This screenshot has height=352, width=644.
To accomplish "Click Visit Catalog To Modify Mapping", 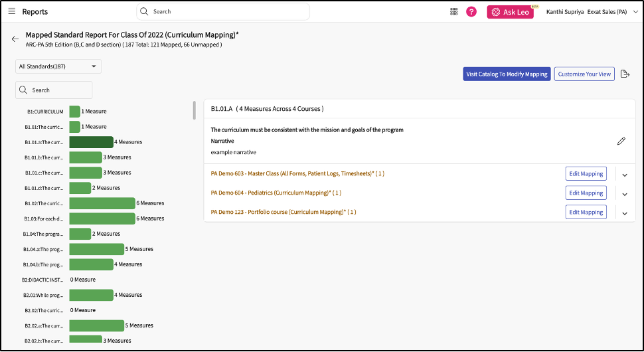I will [x=507, y=74].
